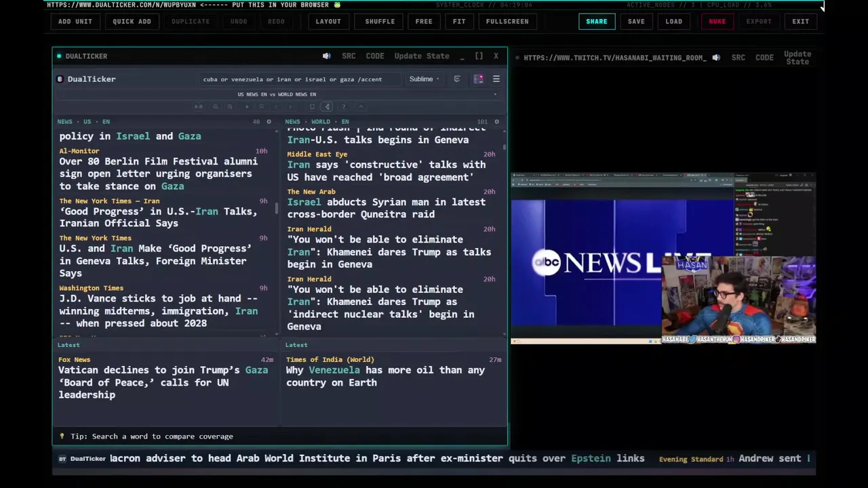Open Iran says 'constructive' talks headline
This screenshot has height=488, width=868.
386,171
